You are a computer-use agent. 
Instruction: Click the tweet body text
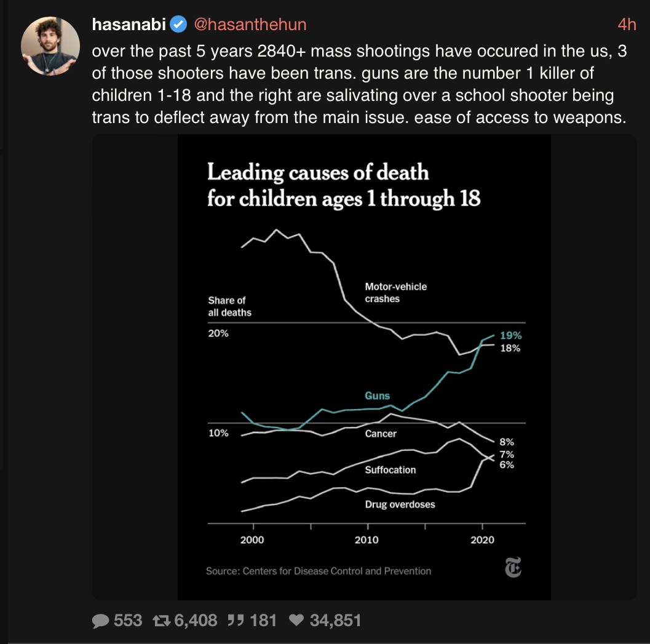359,84
